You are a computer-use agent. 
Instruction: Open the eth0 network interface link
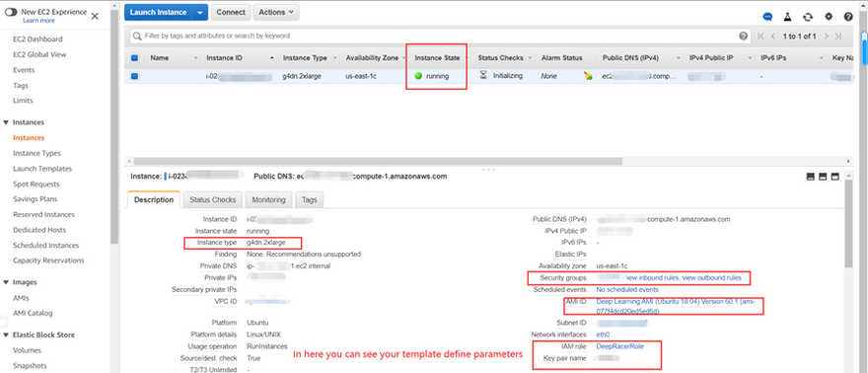(603, 335)
